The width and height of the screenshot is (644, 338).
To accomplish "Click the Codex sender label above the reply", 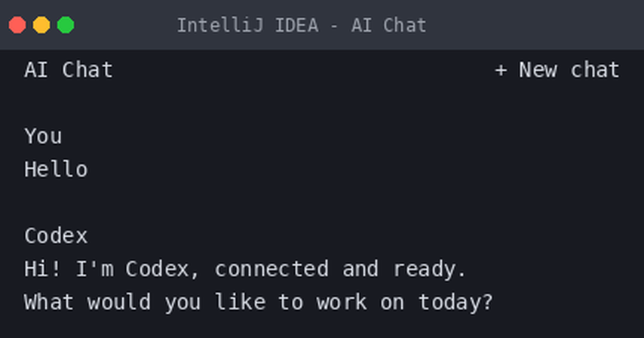I will (x=56, y=235).
